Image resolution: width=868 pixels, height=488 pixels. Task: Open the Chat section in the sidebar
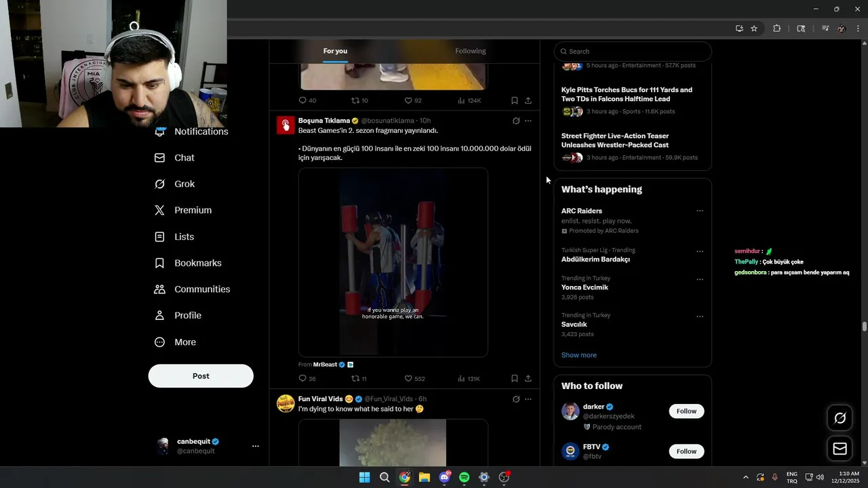[174, 158]
